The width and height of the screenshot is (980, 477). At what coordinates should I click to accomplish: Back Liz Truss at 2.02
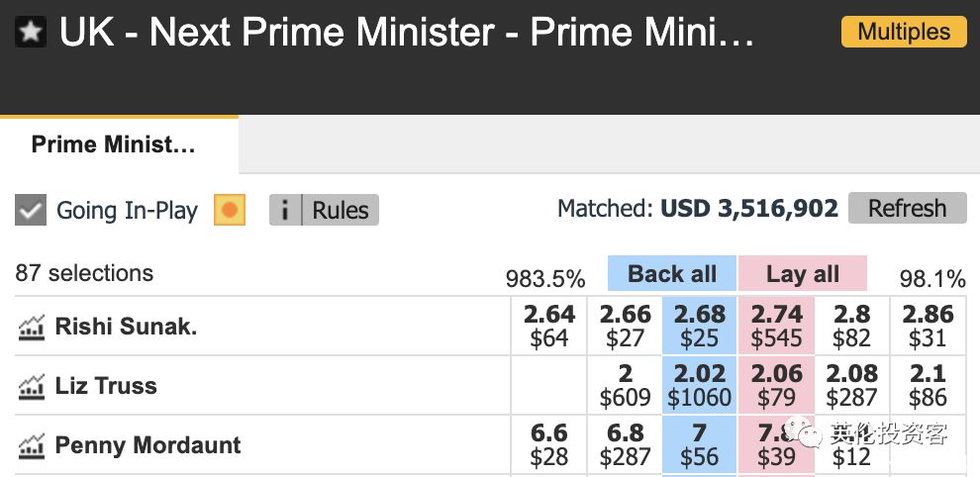click(700, 385)
